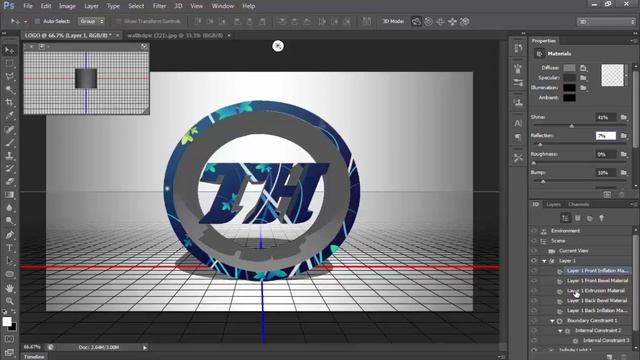This screenshot has width=640, height=360.
Task: Filter 3D panel by materials
Action: coord(590,218)
